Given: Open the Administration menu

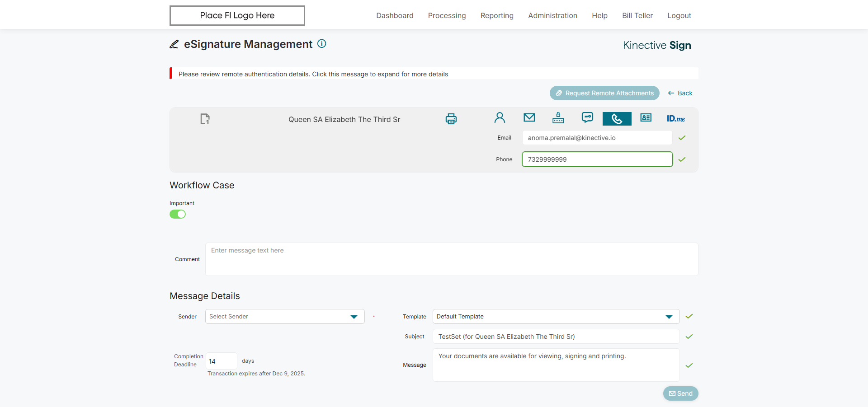Looking at the screenshot, I should 552,15.
